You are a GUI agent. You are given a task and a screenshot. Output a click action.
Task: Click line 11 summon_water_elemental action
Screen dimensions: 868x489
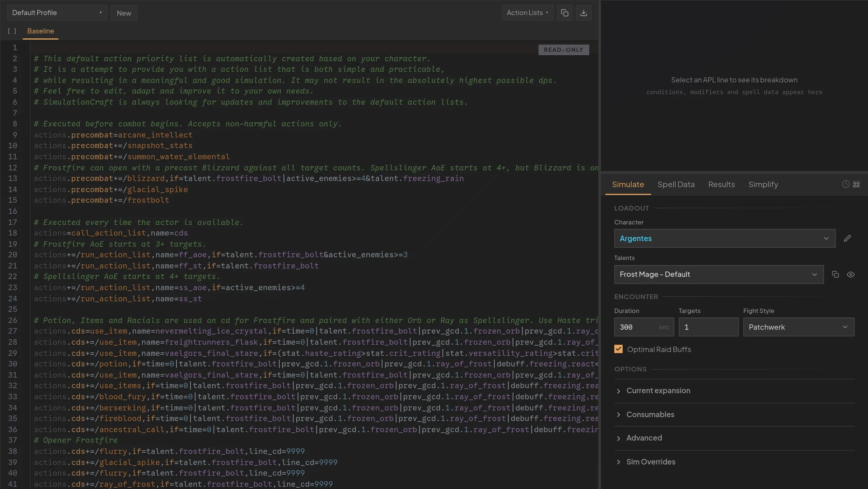pos(132,157)
